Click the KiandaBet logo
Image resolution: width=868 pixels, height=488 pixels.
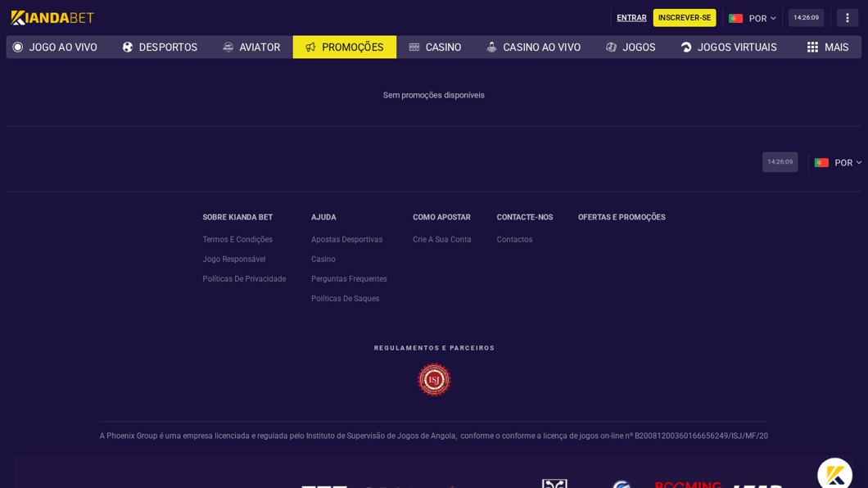click(x=52, y=18)
